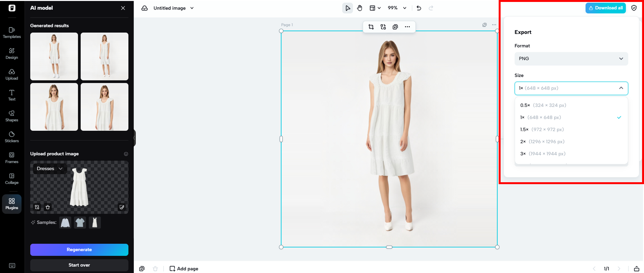Click the app logo at top left

tap(12, 8)
